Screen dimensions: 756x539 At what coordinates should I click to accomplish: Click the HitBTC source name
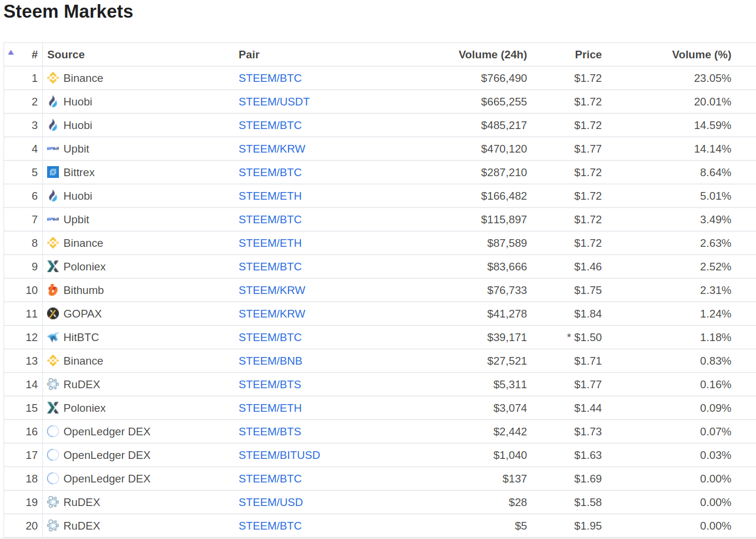pyautogui.click(x=81, y=338)
